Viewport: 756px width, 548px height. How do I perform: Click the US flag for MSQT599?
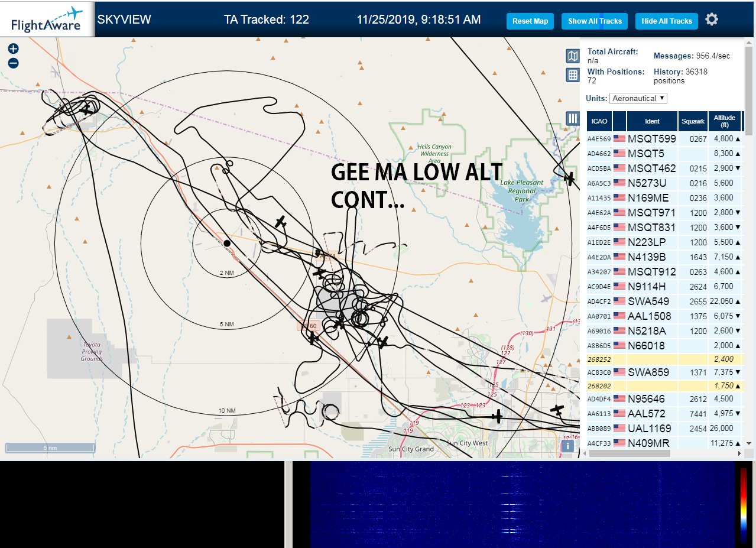(619, 139)
